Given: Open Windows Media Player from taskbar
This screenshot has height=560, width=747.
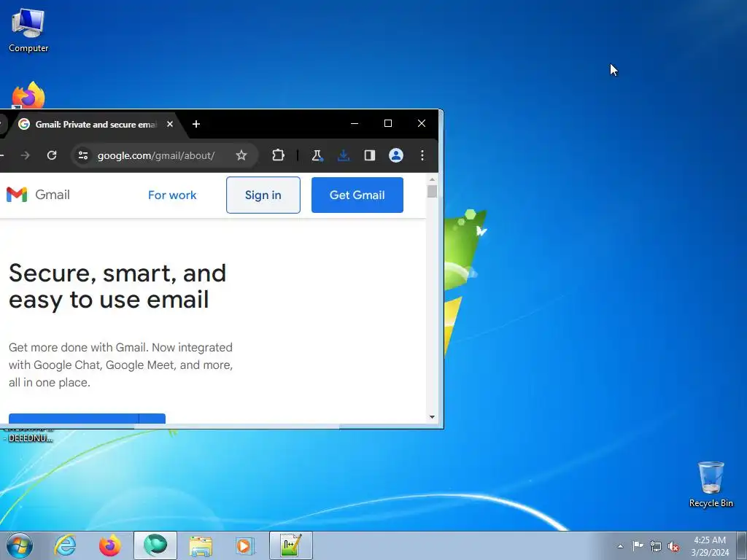Looking at the screenshot, I should point(246,545).
